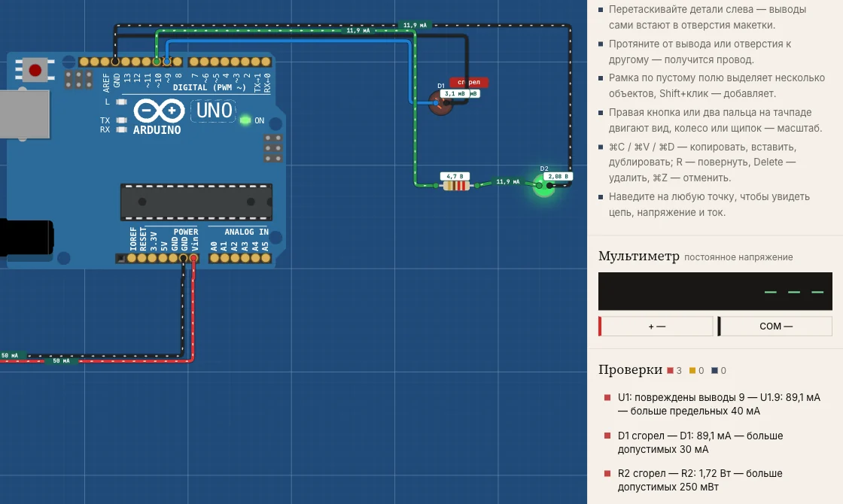
Task: Click the multimeter COM probe button
Action: [775, 326]
